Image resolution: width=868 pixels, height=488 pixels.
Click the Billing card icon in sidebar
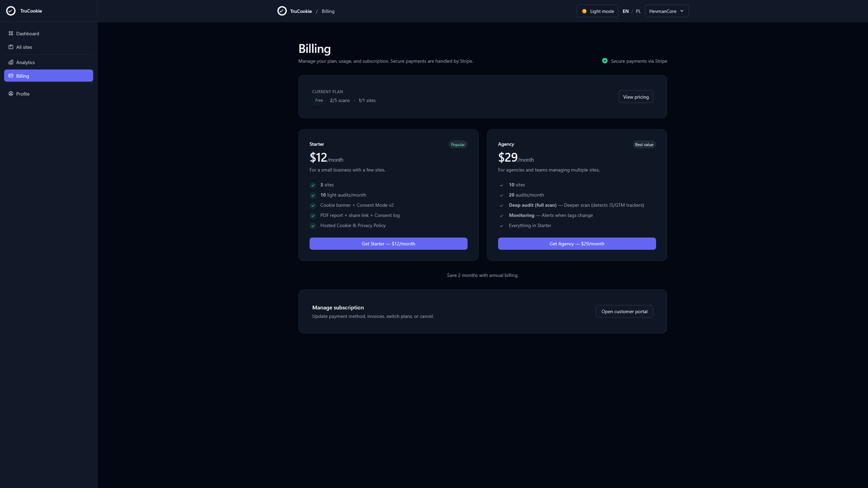click(x=11, y=76)
